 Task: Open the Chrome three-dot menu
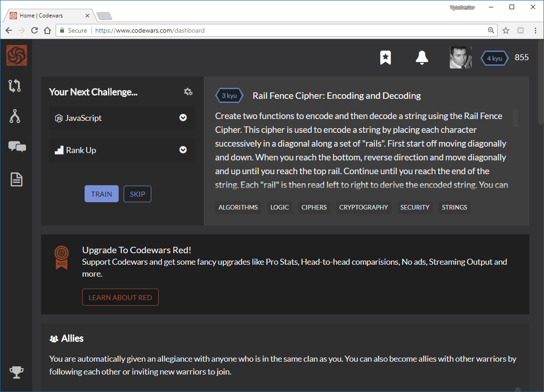535,30
